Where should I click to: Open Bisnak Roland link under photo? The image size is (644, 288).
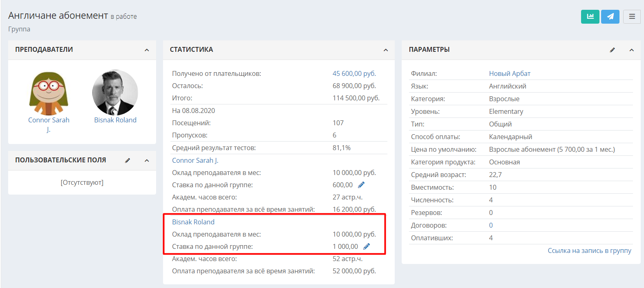click(115, 120)
